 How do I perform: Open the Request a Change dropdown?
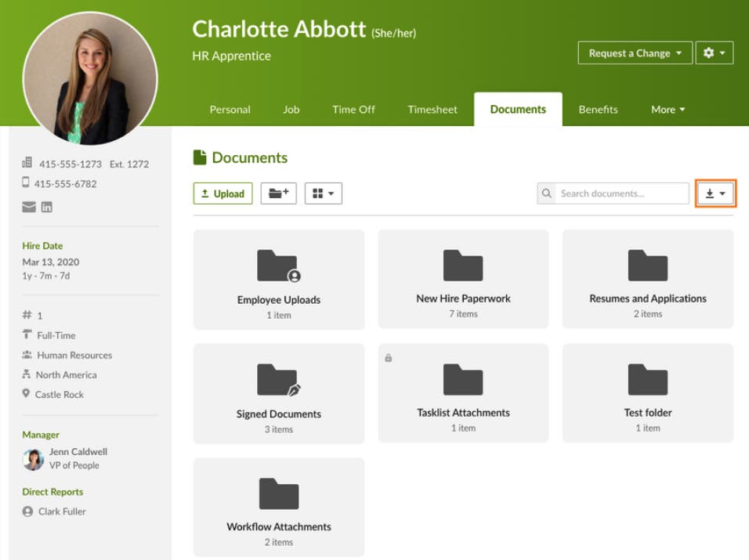[635, 52]
